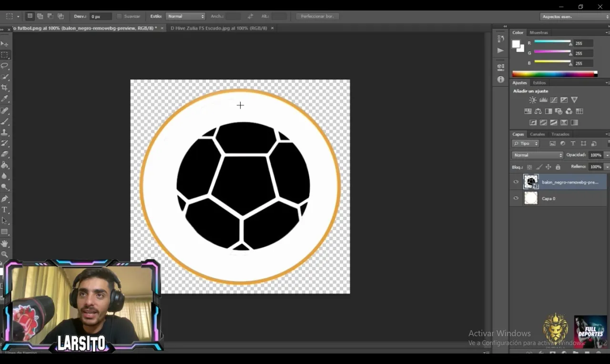
Task: Select the Move tool
Action: click(x=5, y=44)
